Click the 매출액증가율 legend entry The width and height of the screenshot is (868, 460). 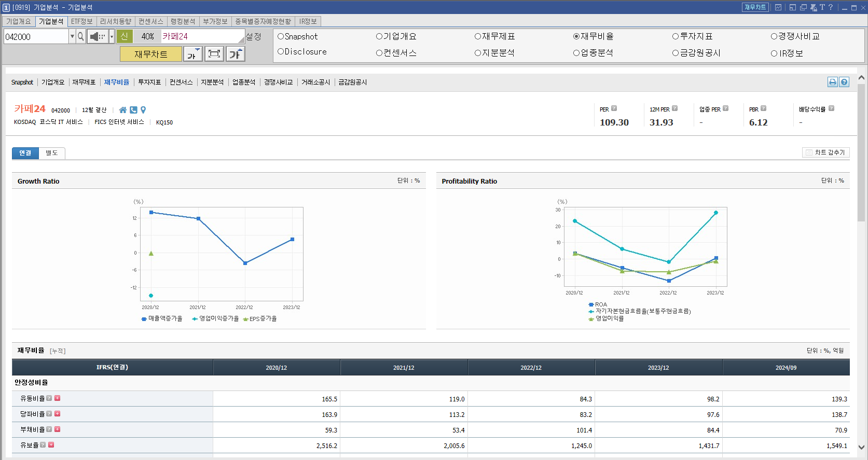pos(162,318)
